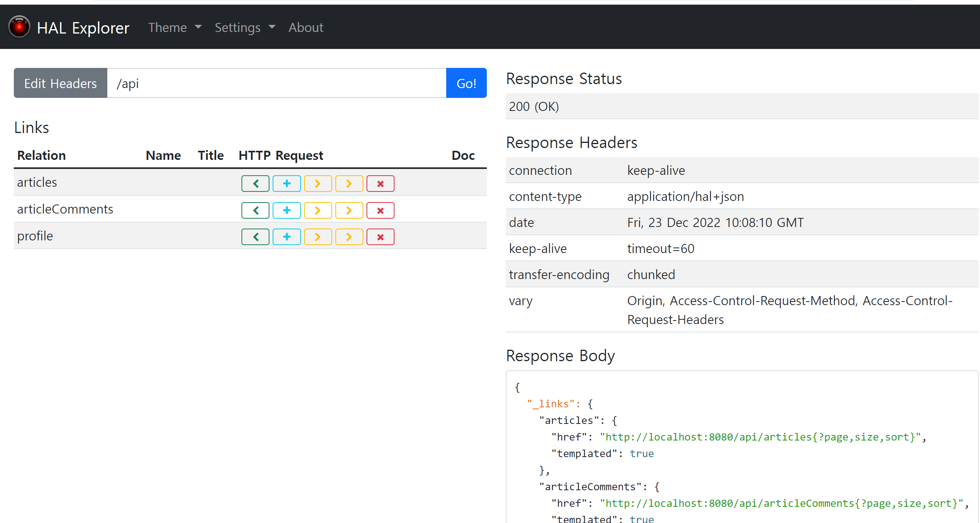Click the second yellow PATCH button for articles
The height and width of the screenshot is (523, 980).
(349, 184)
